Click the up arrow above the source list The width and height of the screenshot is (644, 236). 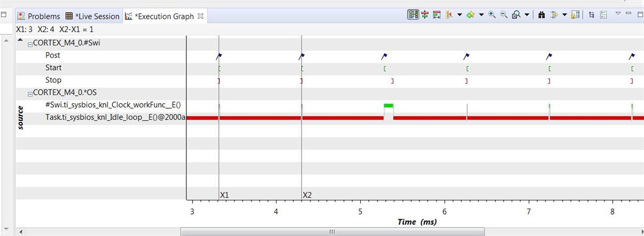point(20,40)
